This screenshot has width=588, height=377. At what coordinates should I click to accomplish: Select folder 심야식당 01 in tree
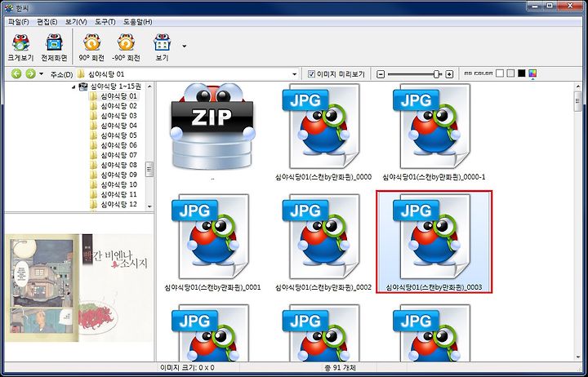click(118, 96)
